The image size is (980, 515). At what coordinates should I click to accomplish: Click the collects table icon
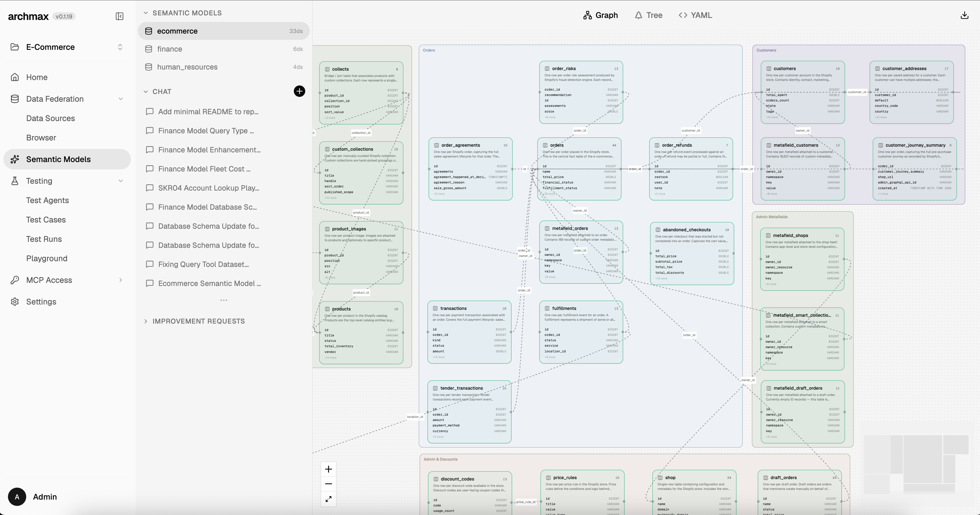pyautogui.click(x=327, y=69)
